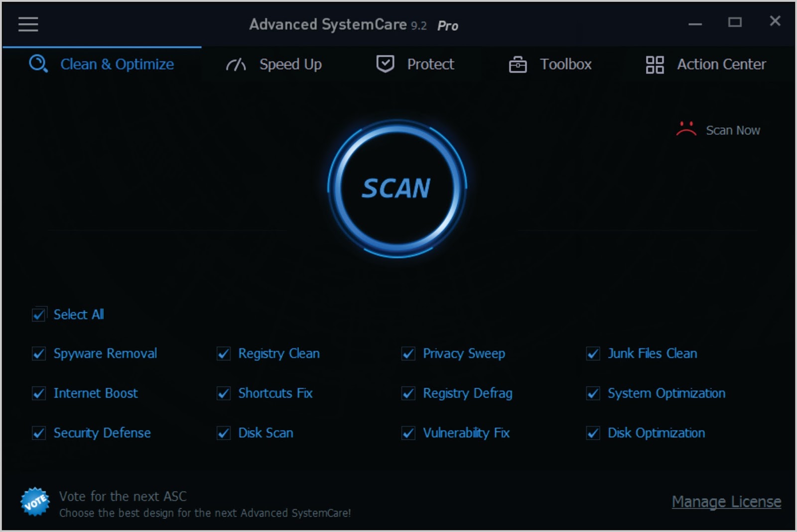Toggle the System Optimization checkbox
The image size is (797, 532).
[593, 393]
